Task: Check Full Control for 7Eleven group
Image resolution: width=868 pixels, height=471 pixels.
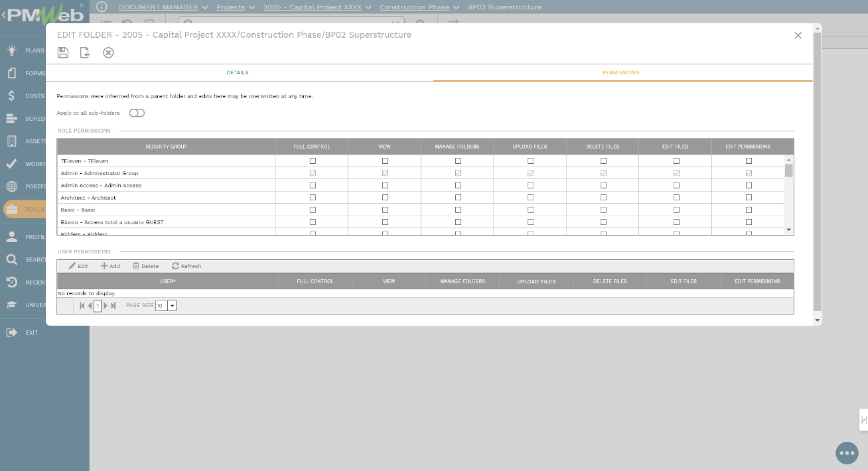Action: pos(313,161)
